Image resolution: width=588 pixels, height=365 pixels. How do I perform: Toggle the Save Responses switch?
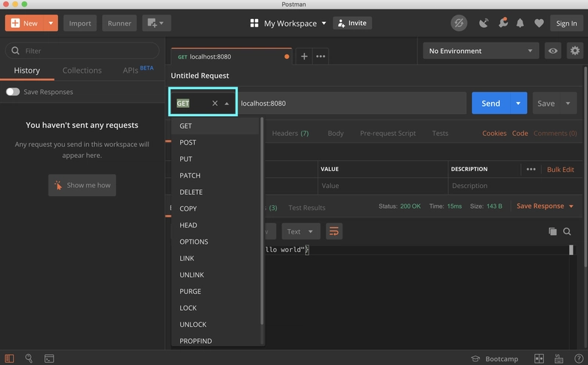[x=12, y=92]
